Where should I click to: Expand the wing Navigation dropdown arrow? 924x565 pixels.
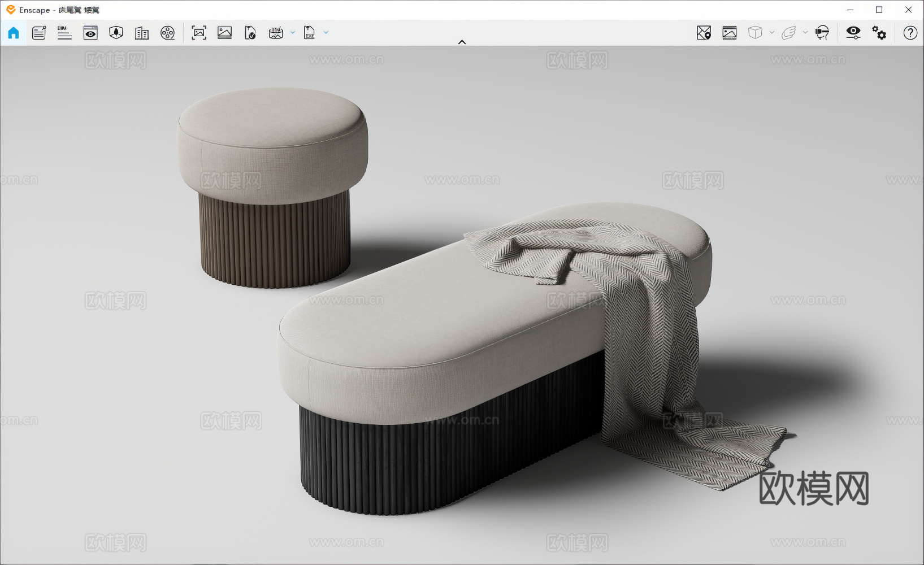pyautogui.click(x=805, y=33)
